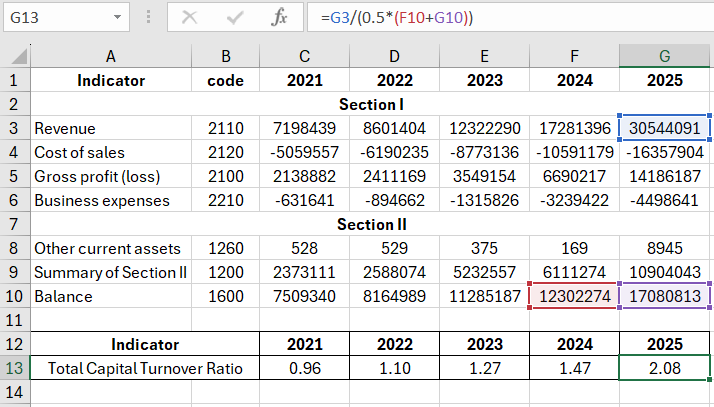This screenshot has width=714, height=407.
Task: Click business expenses value -3239422
Action: click(574, 200)
